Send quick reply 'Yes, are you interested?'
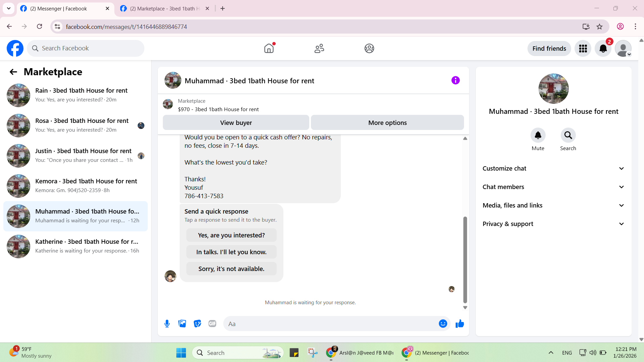 231,235
